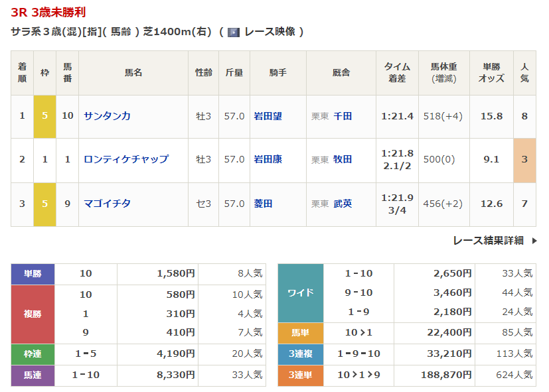Click the arrow icon beside レース結果詳細
The height and width of the screenshot is (392, 549).
pos(534,241)
